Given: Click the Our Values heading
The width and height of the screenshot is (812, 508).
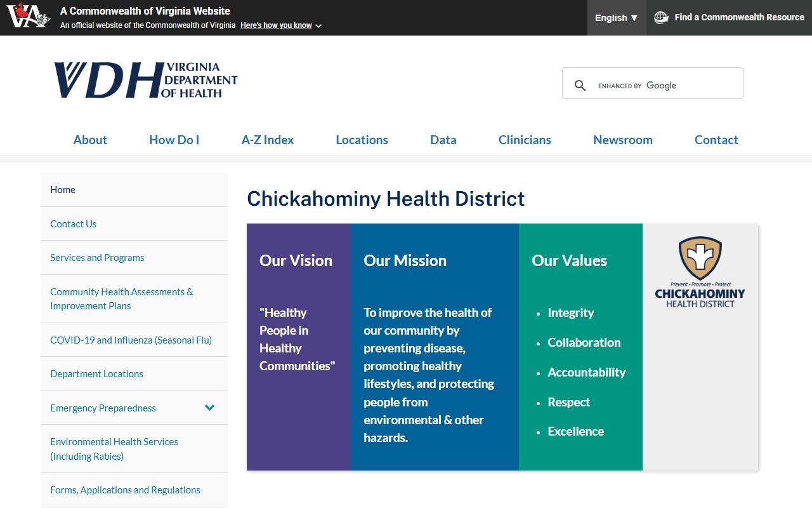Looking at the screenshot, I should (569, 260).
